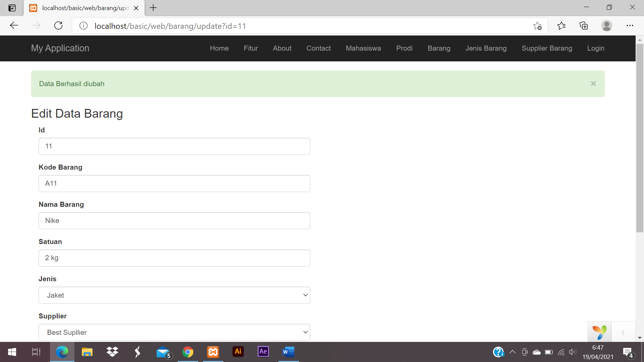Click the browser refresh icon
Image resolution: width=644 pixels, height=362 pixels.
click(x=58, y=26)
